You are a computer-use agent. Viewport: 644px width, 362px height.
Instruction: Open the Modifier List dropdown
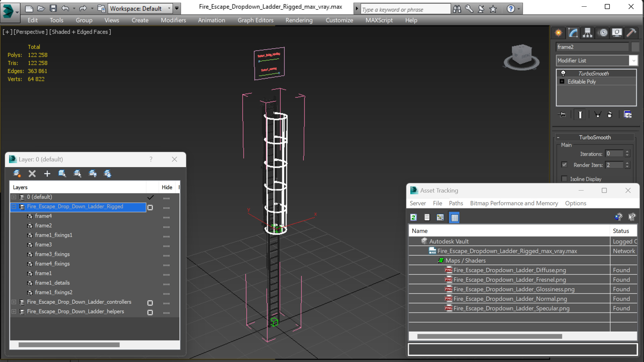pos(633,61)
